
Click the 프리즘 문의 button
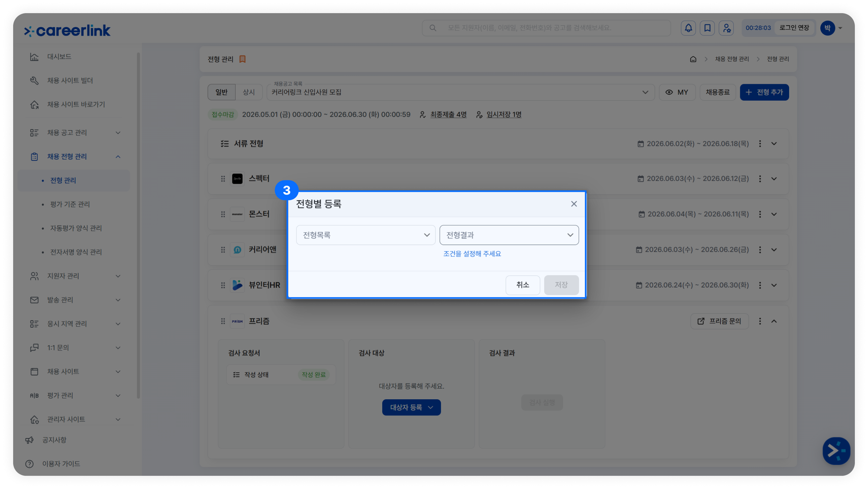point(719,321)
